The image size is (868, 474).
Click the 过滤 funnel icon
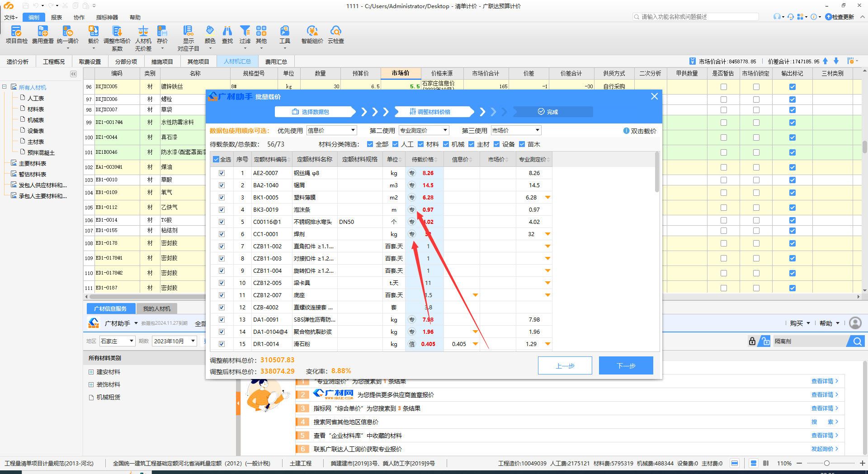[245, 34]
